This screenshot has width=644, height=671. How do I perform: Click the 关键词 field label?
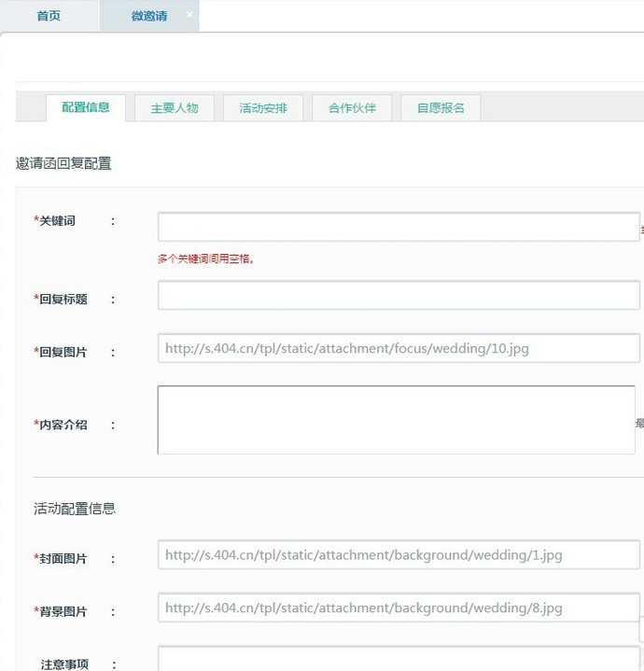(56, 221)
